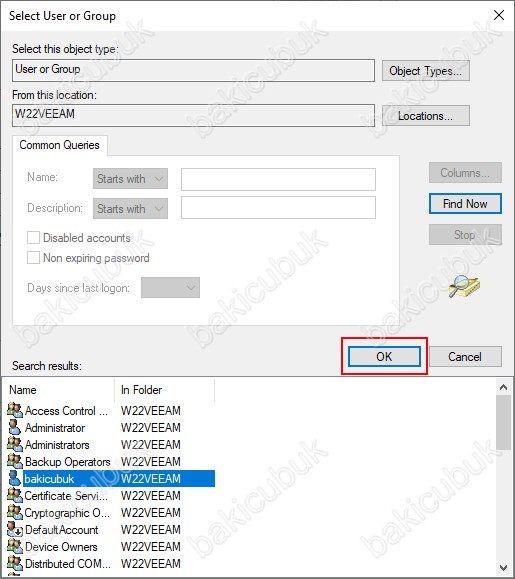Click the search magnifier icon
The width and height of the screenshot is (515, 579).
pos(464,286)
